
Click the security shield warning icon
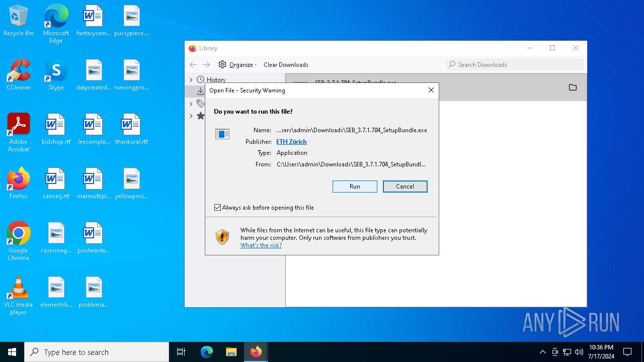pos(222,237)
